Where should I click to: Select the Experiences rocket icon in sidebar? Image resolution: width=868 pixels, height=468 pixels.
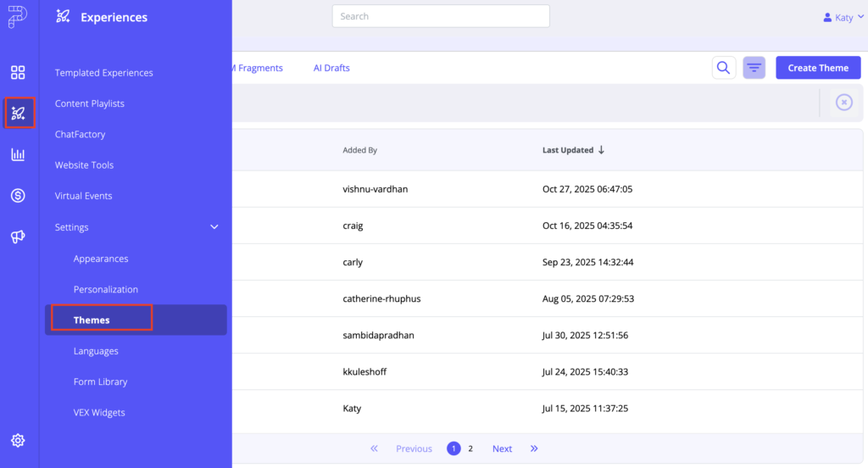[19, 114]
